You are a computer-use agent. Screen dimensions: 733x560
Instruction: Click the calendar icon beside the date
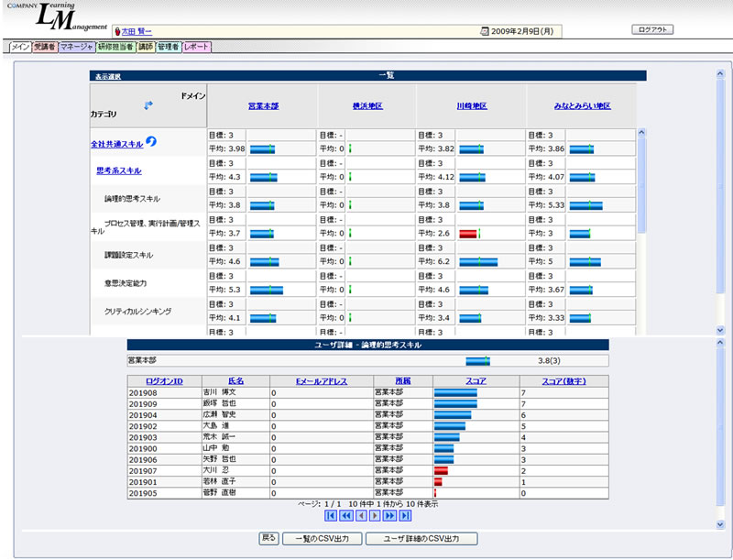click(x=485, y=31)
